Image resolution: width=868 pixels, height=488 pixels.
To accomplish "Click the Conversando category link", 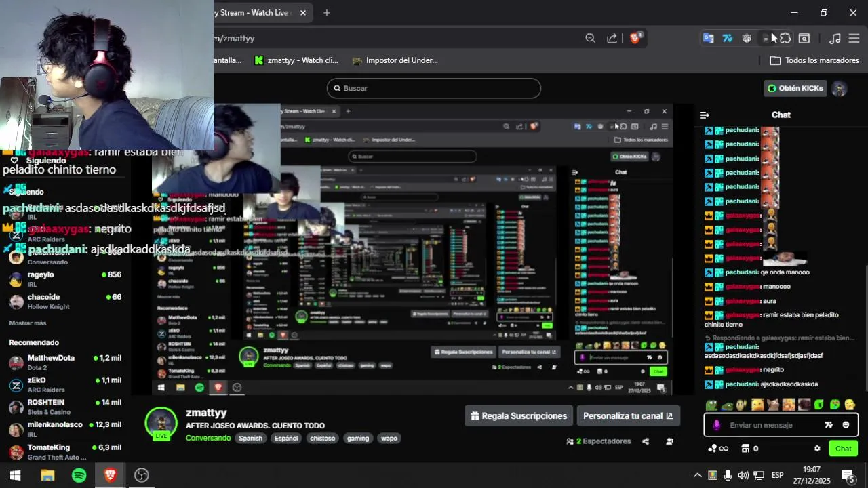I will point(208,438).
